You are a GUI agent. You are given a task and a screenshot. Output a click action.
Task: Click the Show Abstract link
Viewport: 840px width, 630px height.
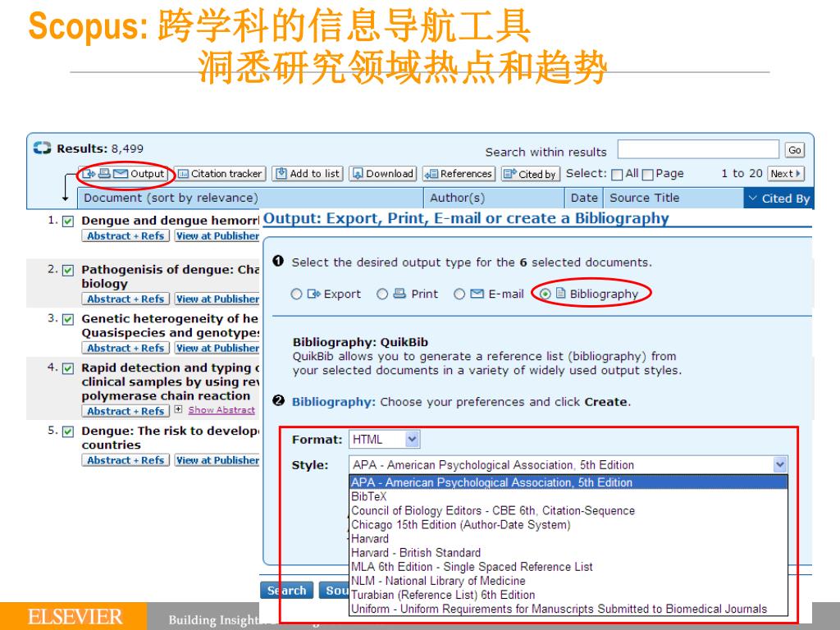pos(221,410)
